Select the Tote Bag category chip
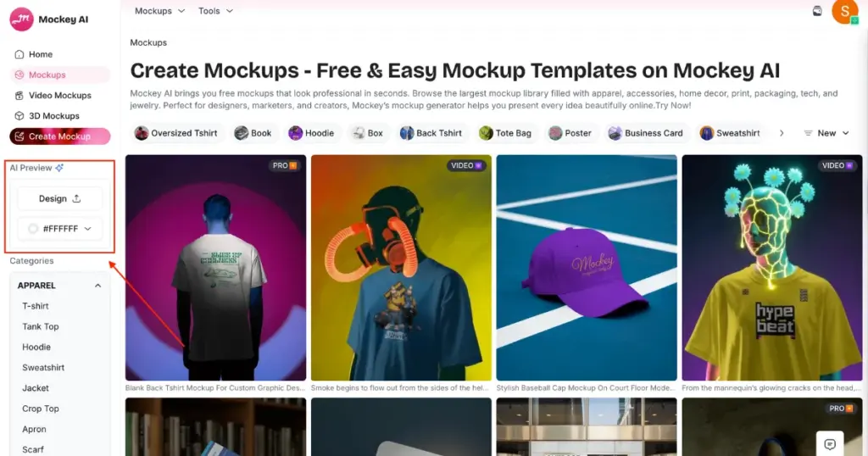 505,133
